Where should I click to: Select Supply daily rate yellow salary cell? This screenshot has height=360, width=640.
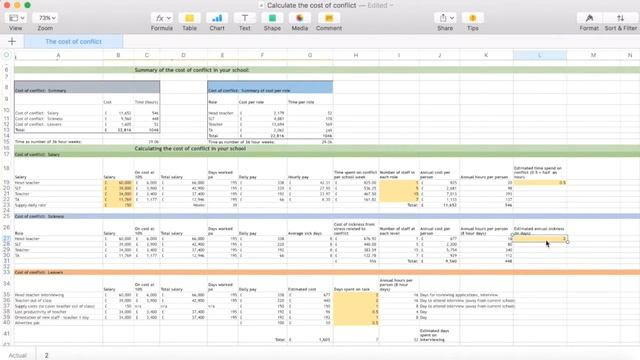(118, 205)
